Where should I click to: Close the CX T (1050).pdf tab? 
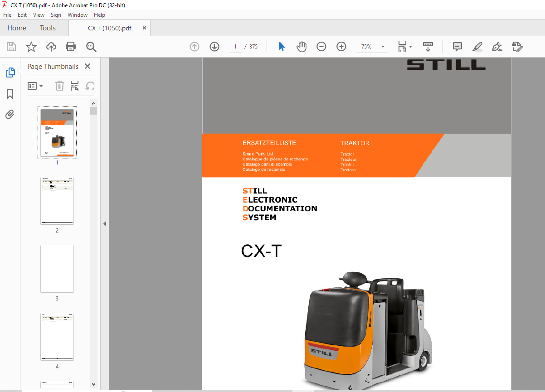point(144,28)
